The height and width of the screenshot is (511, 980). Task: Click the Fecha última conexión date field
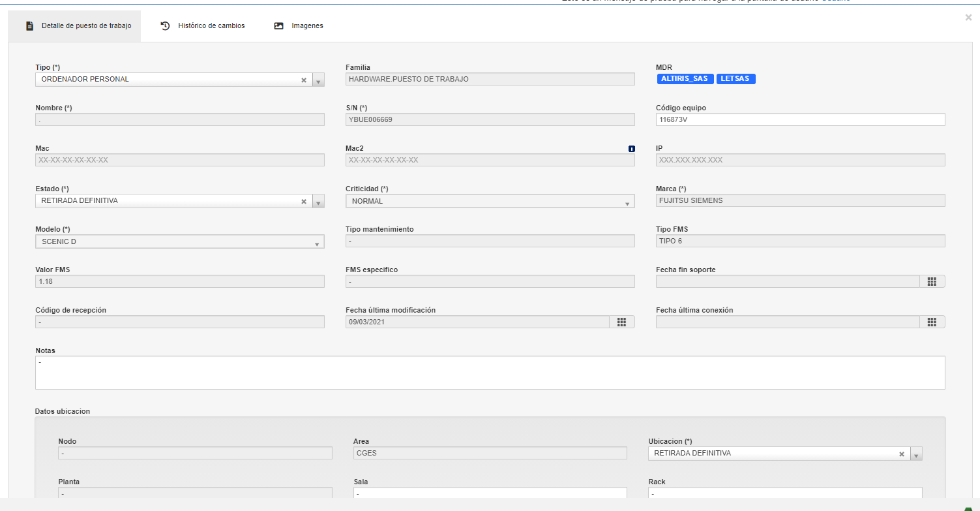[x=788, y=322]
